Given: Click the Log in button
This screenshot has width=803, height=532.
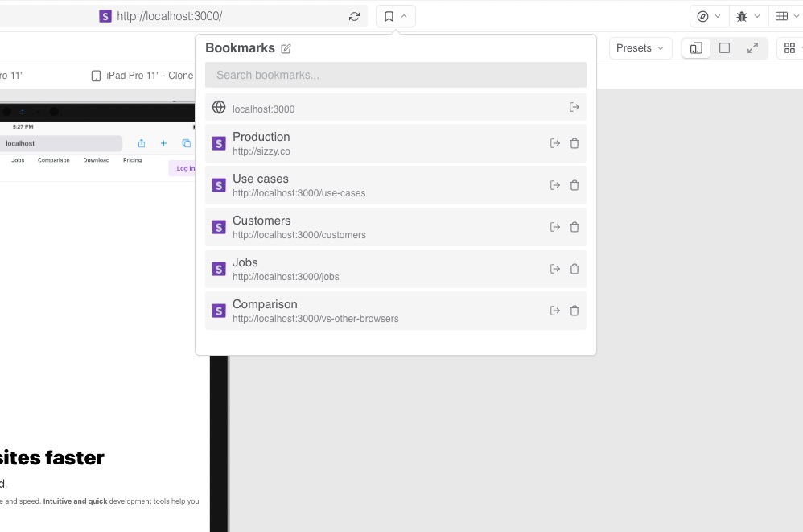Looking at the screenshot, I should click(x=184, y=168).
